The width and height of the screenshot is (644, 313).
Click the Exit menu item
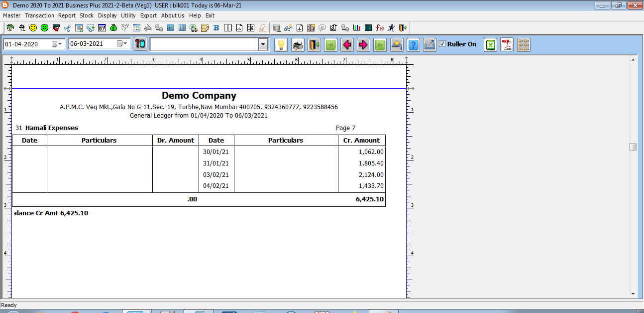coord(210,15)
